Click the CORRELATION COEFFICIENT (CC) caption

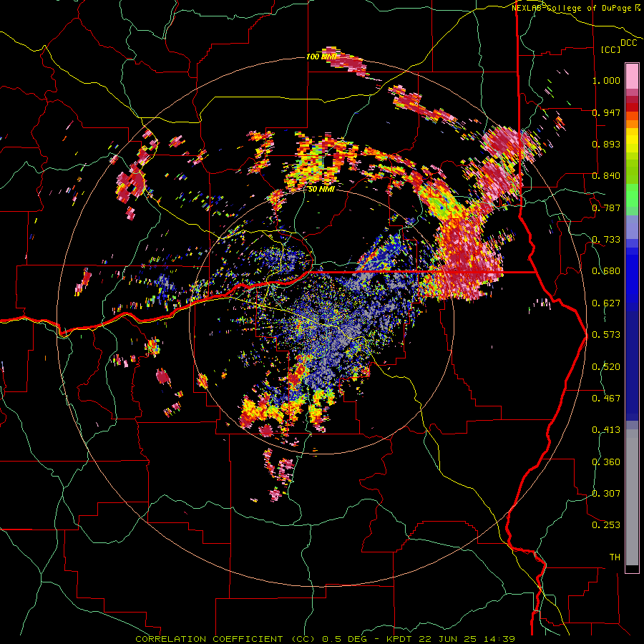click(x=225, y=639)
